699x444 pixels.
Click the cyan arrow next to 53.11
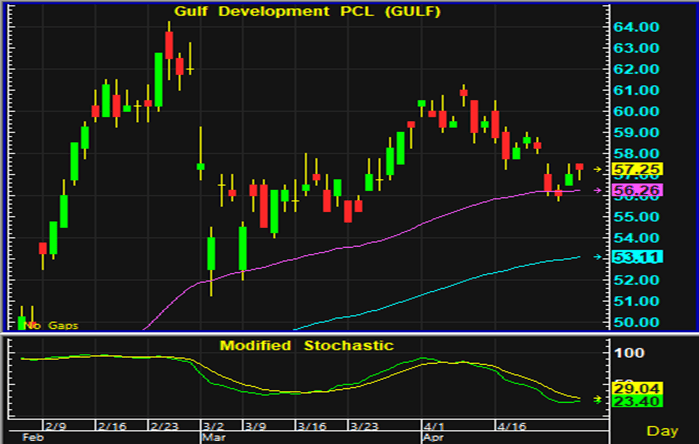pyautogui.click(x=599, y=257)
